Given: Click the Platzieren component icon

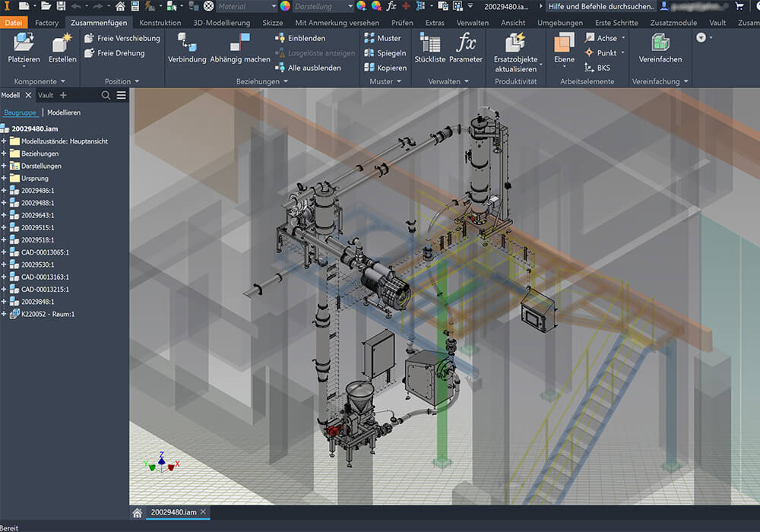Looking at the screenshot, I should click(24, 43).
